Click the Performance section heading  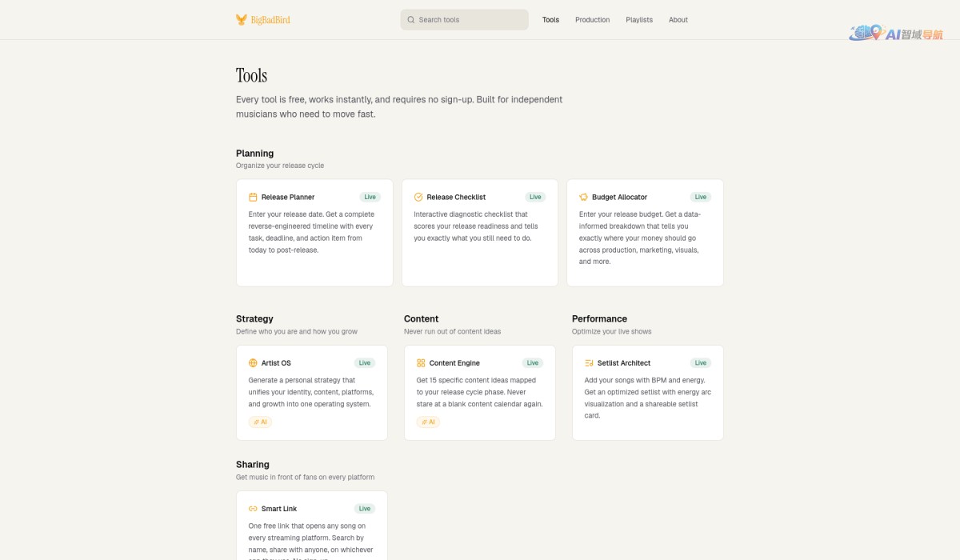click(599, 318)
